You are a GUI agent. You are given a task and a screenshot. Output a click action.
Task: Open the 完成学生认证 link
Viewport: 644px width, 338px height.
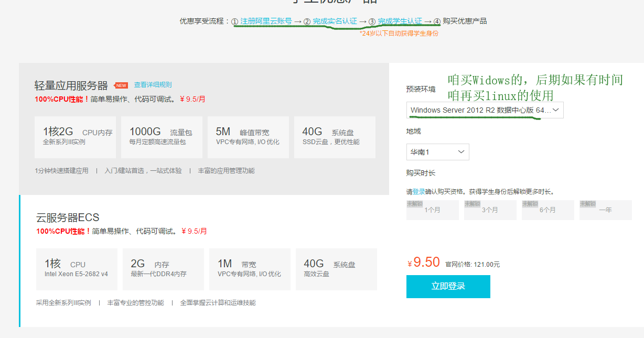tap(400, 21)
